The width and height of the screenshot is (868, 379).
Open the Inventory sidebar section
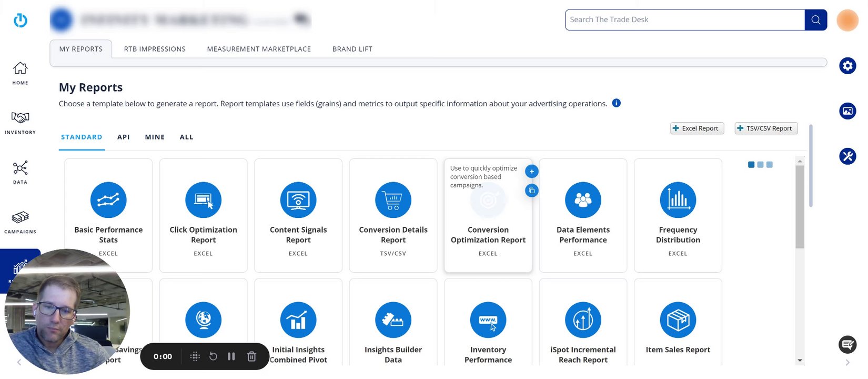(20, 123)
